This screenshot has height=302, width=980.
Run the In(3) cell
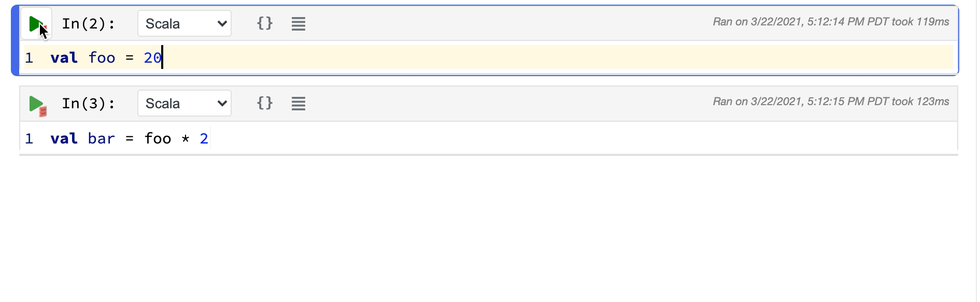pos(36,104)
